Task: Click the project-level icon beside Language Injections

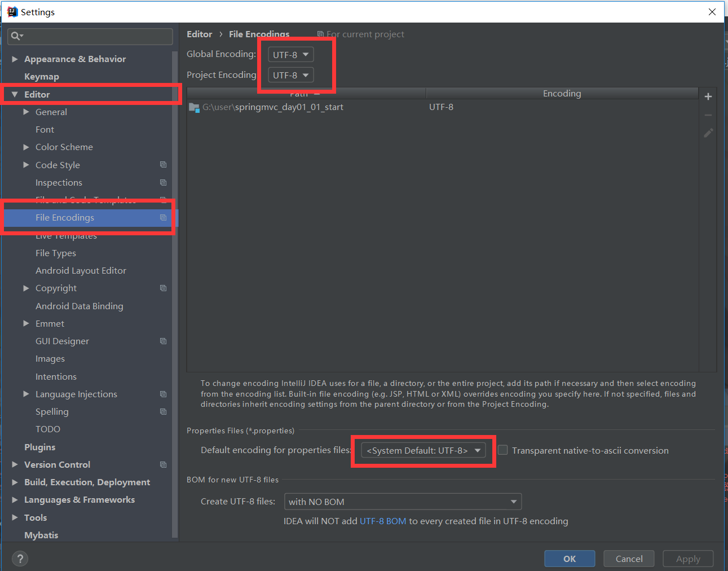Action: pyautogui.click(x=163, y=394)
